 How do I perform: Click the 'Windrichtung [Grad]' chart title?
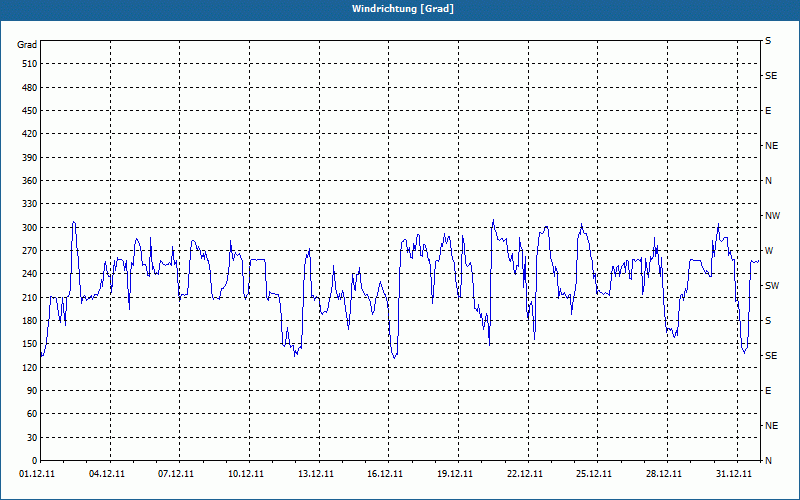coord(403,9)
